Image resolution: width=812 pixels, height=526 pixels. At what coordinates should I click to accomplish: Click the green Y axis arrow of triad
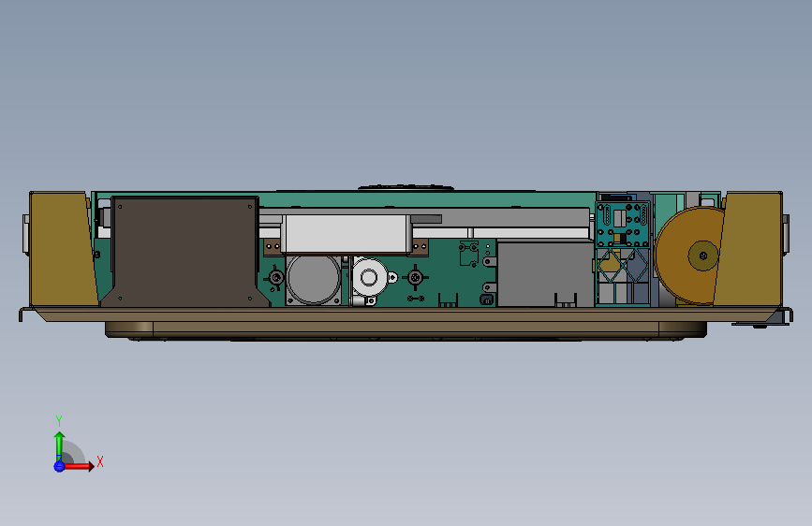pos(60,446)
